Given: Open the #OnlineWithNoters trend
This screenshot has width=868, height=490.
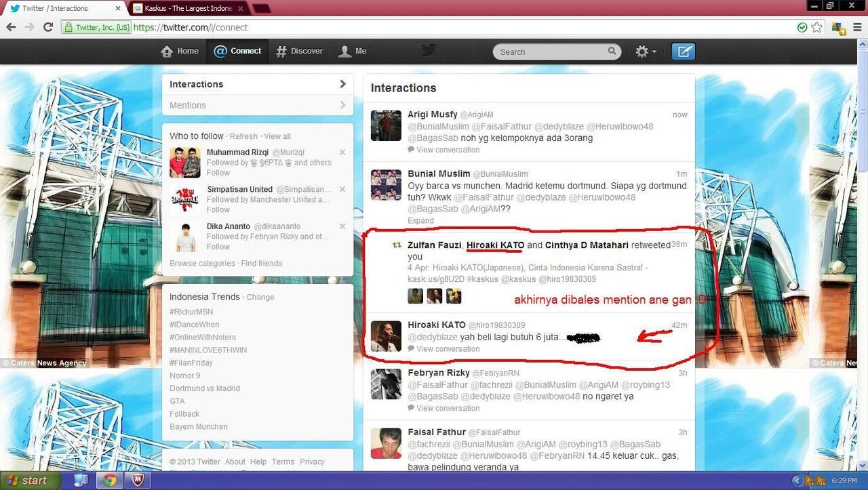Looking at the screenshot, I should tap(203, 338).
